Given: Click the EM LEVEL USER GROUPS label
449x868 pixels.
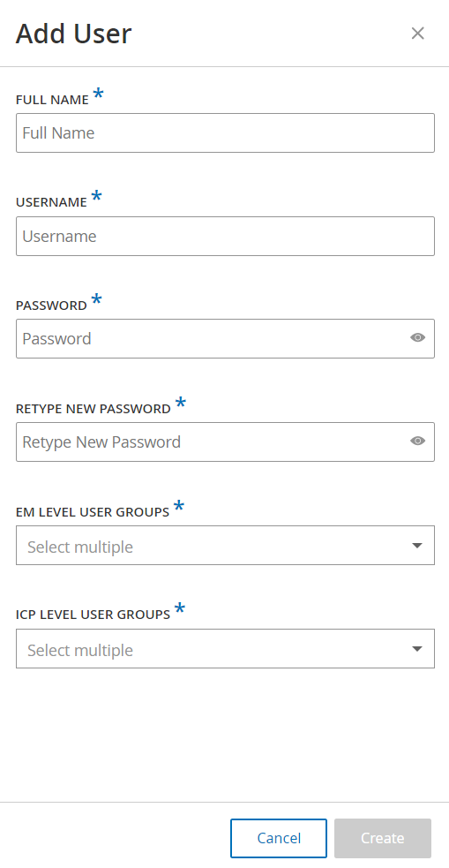Looking at the screenshot, I should tap(93, 512).
